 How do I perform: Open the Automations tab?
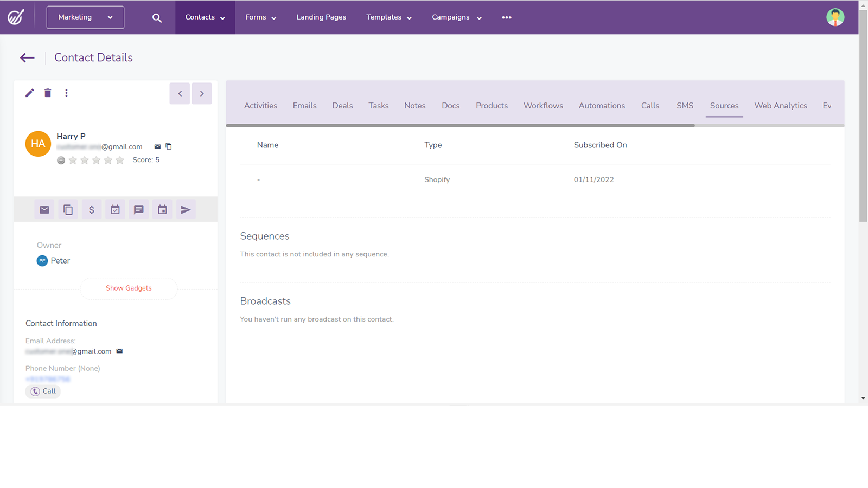pyautogui.click(x=602, y=106)
